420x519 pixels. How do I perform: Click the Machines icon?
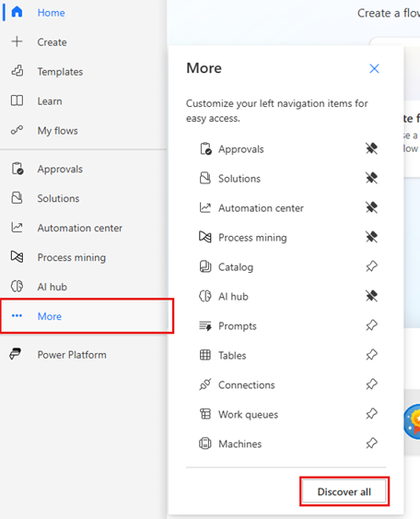pos(205,443)
